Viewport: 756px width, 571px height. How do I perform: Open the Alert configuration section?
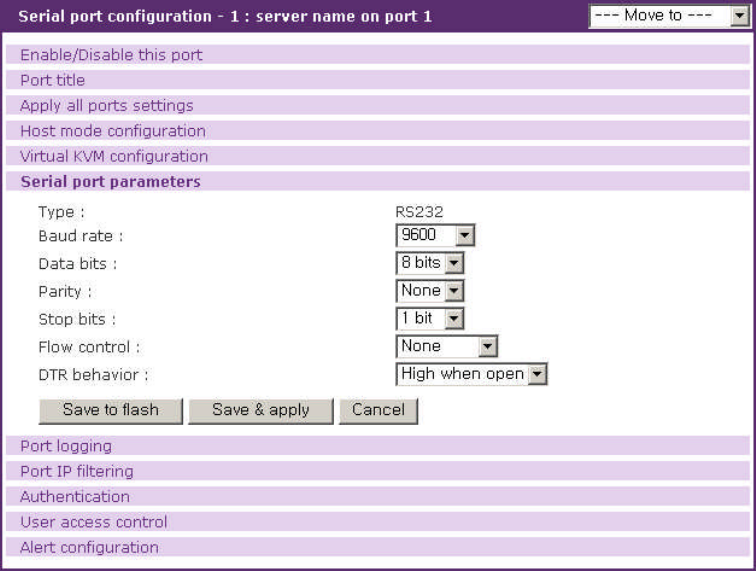coord(89,547)
